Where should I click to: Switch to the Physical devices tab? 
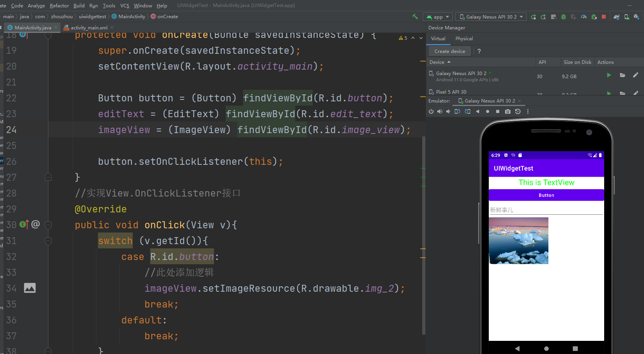click(464, 39)
